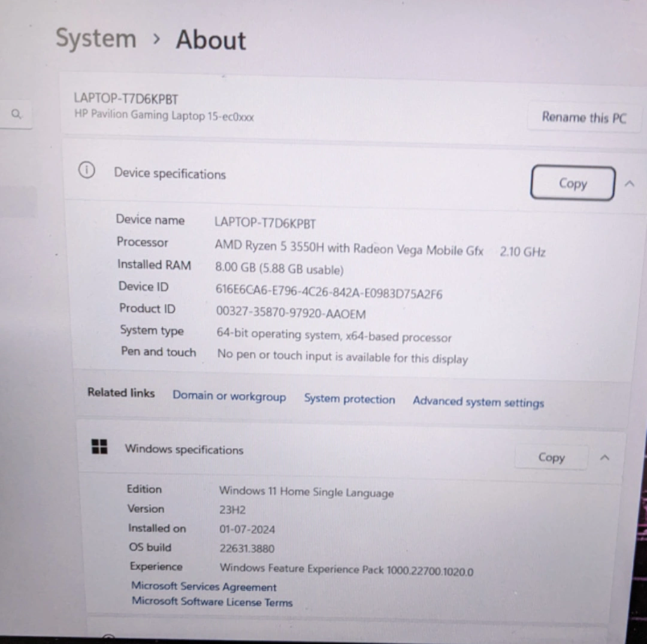
Task: Click the 8.00 GB (5.88 GB usable) RAM value
Action: click(x=279, y=268)
